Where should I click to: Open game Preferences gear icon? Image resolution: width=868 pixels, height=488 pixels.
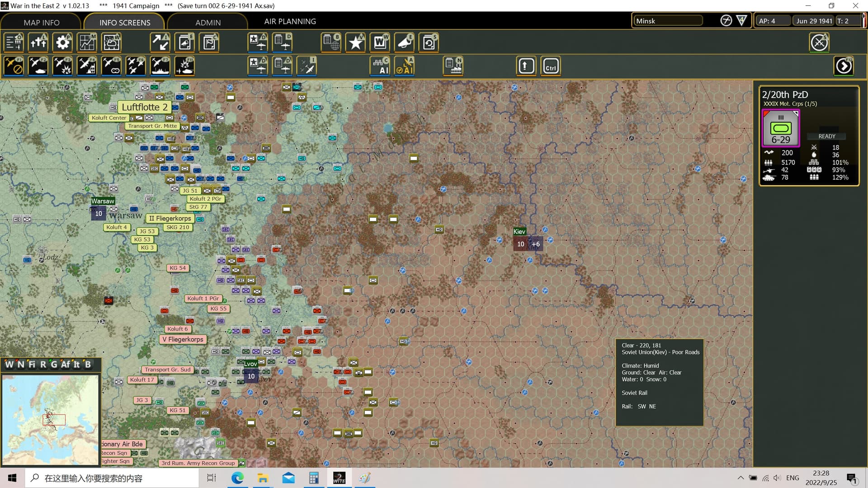(x=63, y=42)
